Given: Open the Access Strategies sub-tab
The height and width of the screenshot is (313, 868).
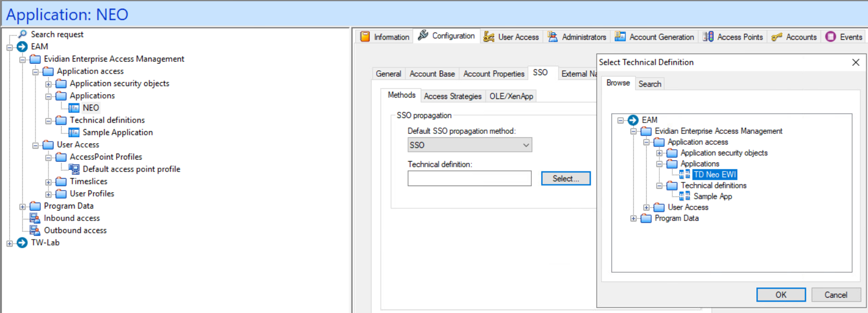Looking at the screenshot, I should (453, 96).
